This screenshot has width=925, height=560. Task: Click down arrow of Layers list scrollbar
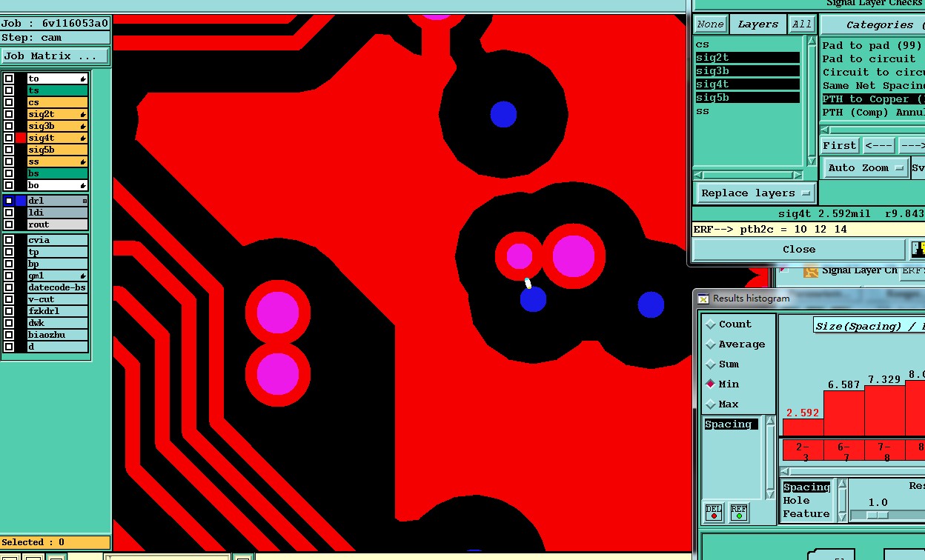(811, 161)
